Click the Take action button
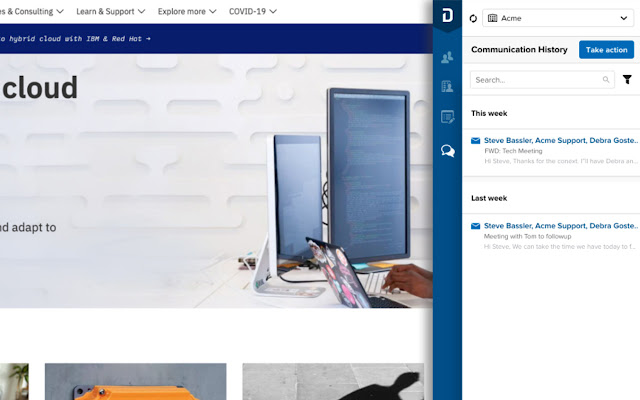The image size is (640, 400). point(606,50)
